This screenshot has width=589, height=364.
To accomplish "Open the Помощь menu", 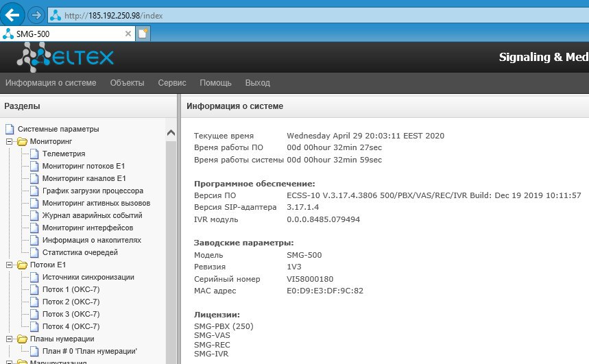I will click(x=215, y=83).
